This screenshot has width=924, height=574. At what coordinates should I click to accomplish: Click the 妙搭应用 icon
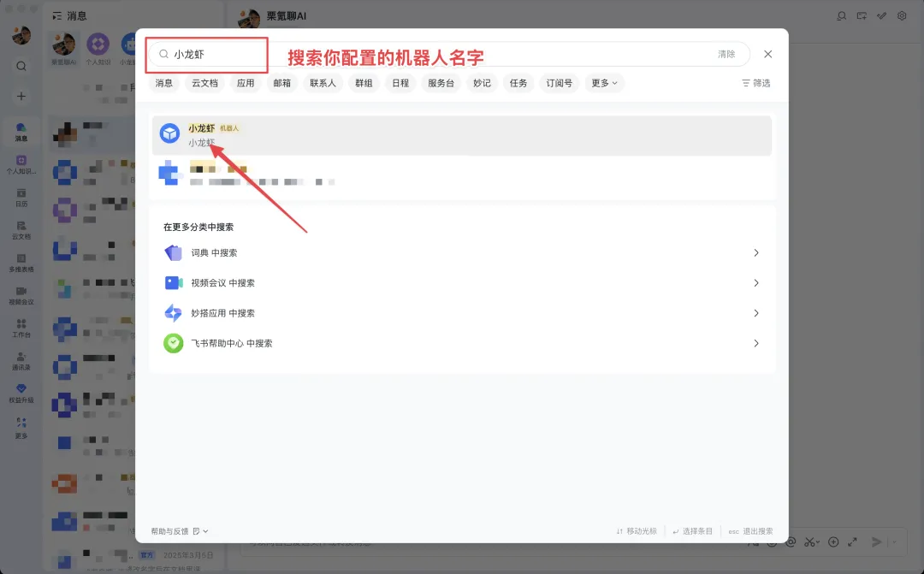point(173,313)
